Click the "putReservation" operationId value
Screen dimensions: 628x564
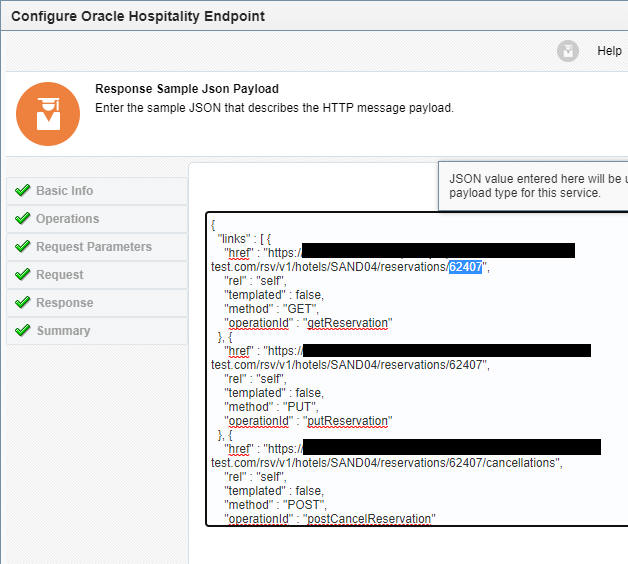pyautogui.click(x=348, y=421)
